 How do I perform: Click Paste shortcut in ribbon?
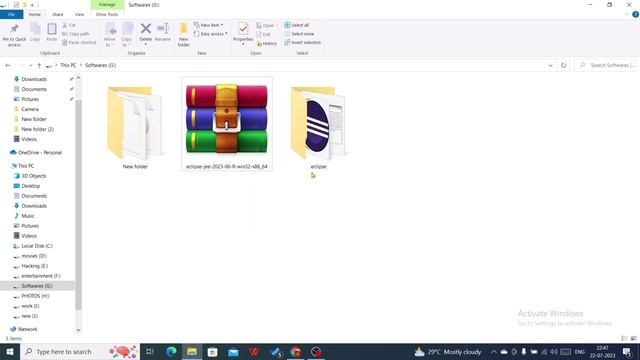click(79, 42)
